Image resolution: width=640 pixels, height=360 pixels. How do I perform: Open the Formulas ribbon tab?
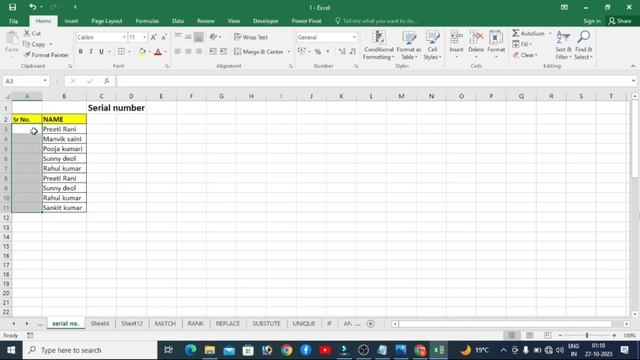147,21
